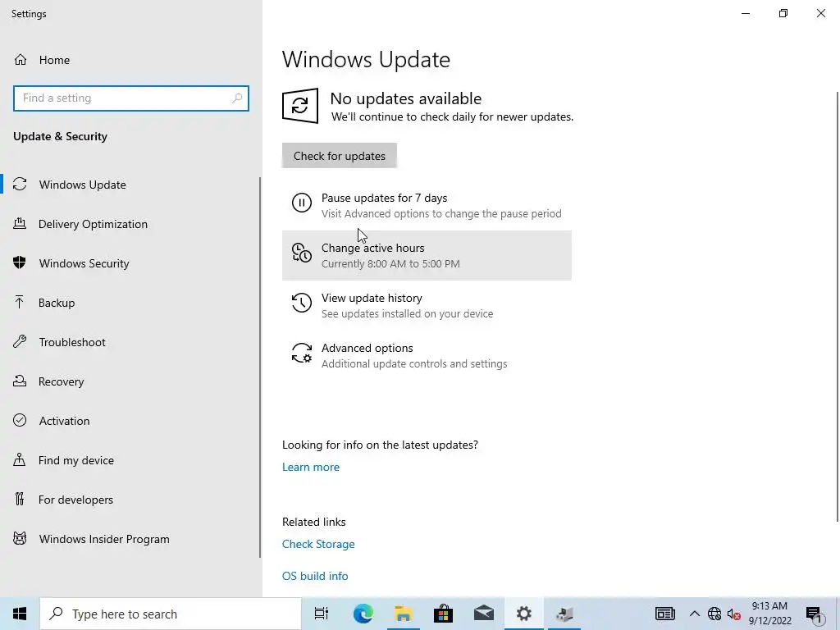The width and height of the screenshot is (840, 630).
Task: Open the Mail app from the taskbar
Action: [483, 614]
